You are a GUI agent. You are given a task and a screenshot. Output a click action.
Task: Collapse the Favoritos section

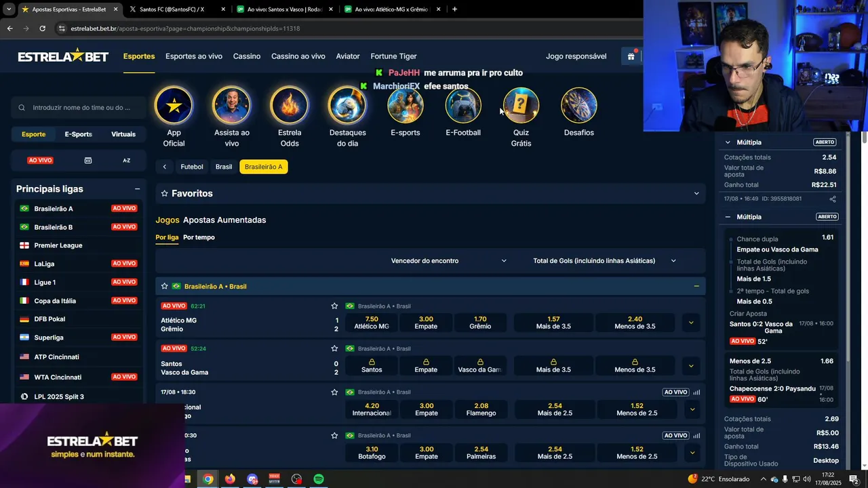tap(696, 194)
